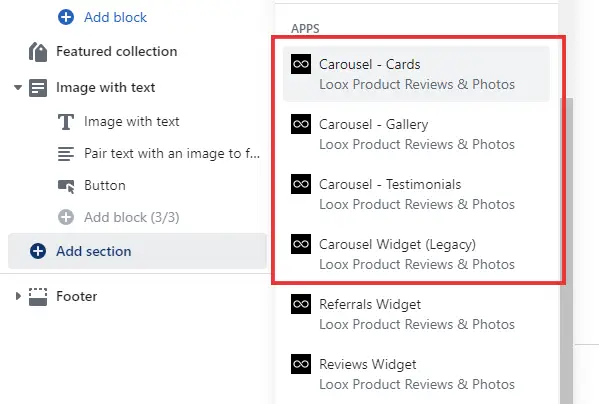
Task: Expand the Footer section
Action: (18, 296)
